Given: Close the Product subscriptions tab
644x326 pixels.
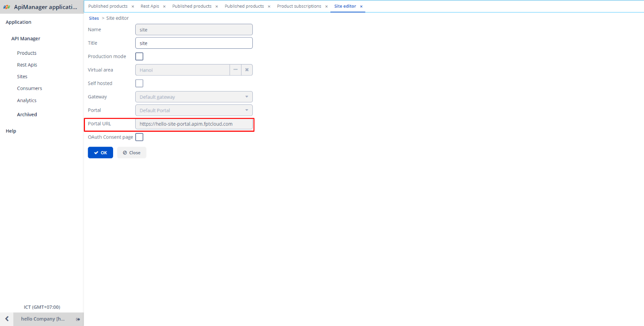Looking at the screenshot, I should click(326, 6).
